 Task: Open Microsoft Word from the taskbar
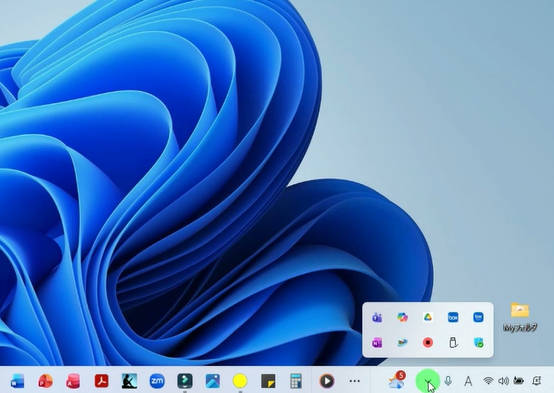coord(17,381)
